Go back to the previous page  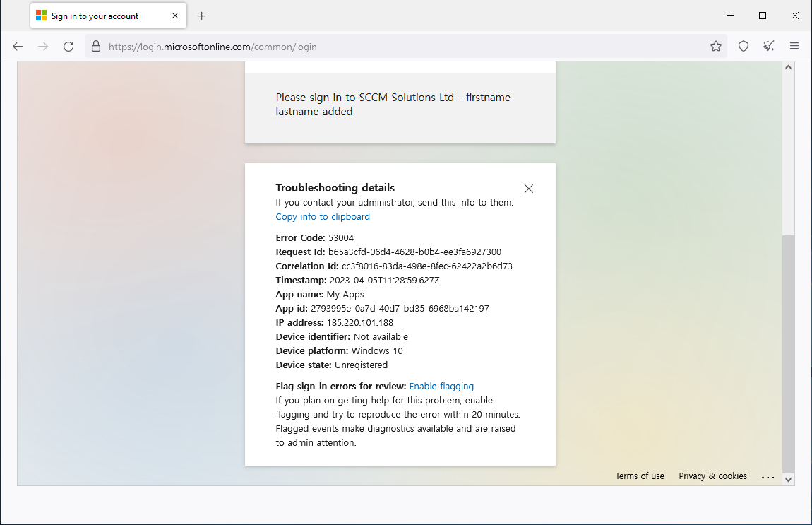18,47
